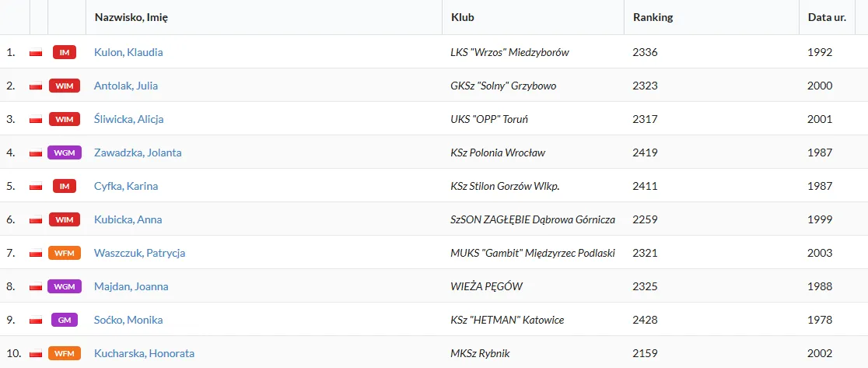Viewport: 868px width, 368px height.
Task: Click Poland flag icon beside Kulon, Klaudia
Action: tap(36, 53)
